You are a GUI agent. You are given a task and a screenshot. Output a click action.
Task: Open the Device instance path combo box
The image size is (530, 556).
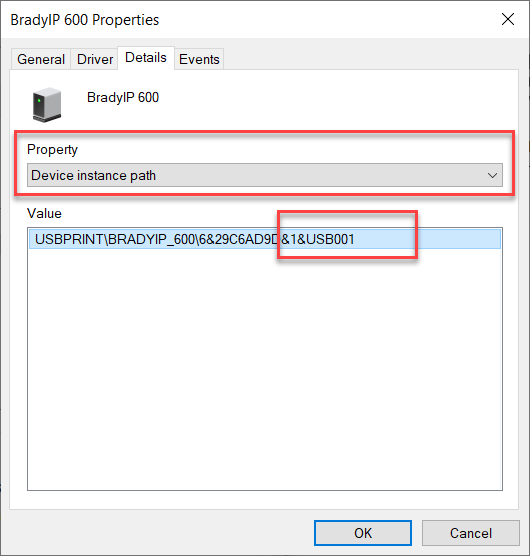pos(265,175)
